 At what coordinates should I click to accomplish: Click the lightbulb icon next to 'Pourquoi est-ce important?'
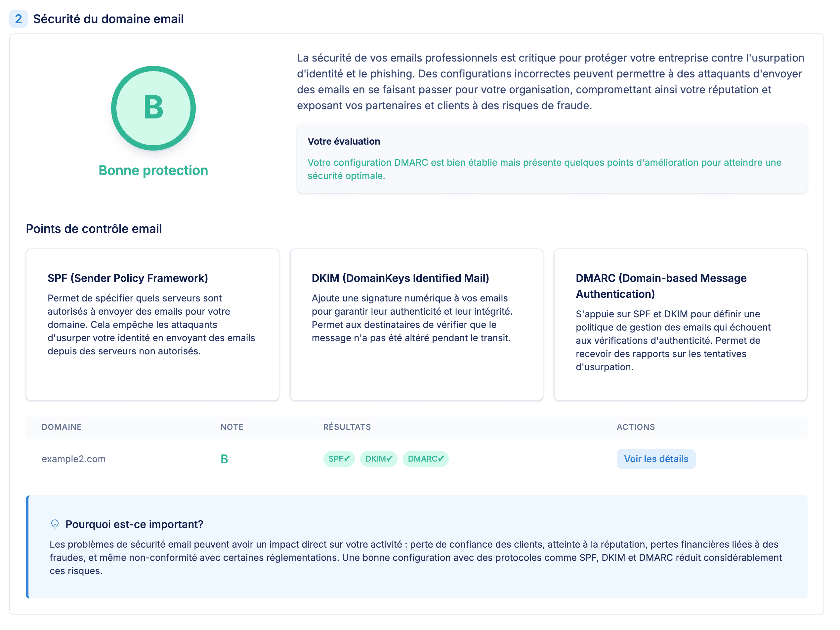click(x=56, y=524)
